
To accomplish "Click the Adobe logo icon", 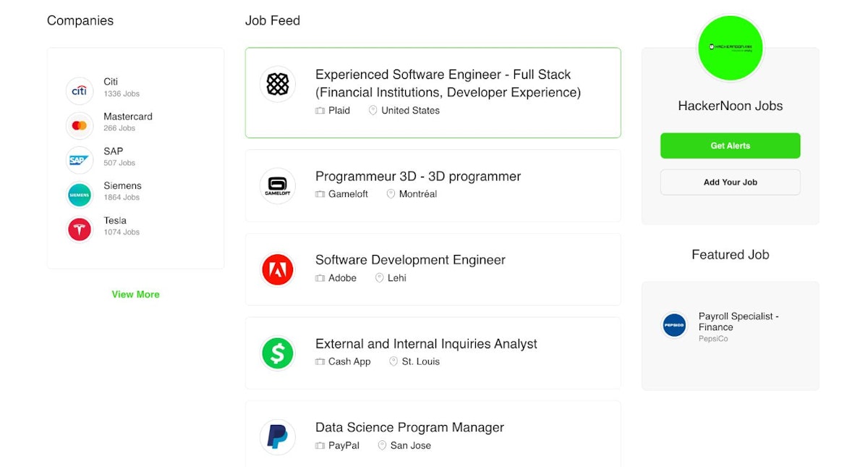I will coord(278,270).
